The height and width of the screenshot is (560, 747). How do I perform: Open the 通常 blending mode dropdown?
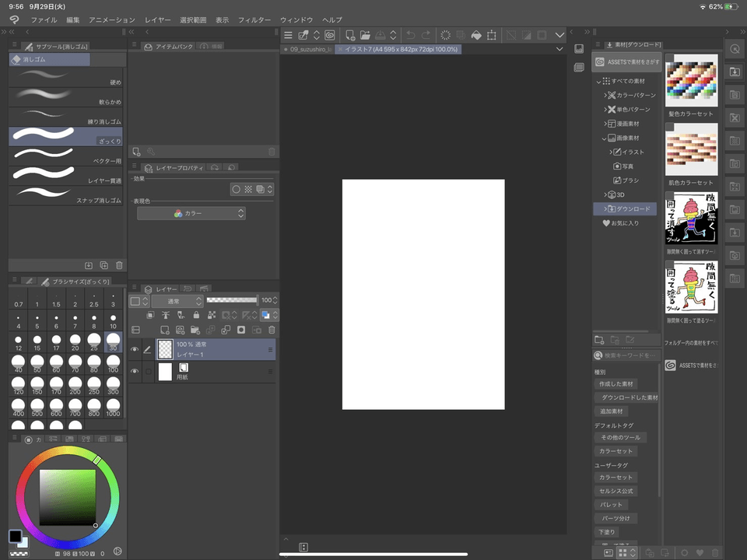177,300
